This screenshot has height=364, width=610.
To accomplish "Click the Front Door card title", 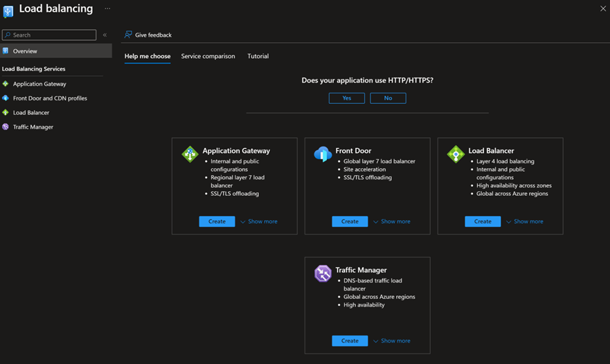I will click(353, 150).
